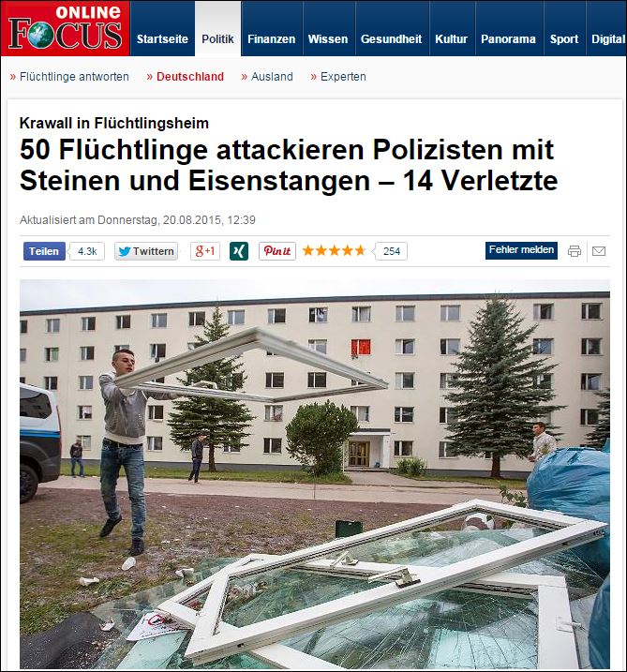Email article via envelope icon
Image resolution: width=627 pixels, height=672 pixels.
click(599, 251)
